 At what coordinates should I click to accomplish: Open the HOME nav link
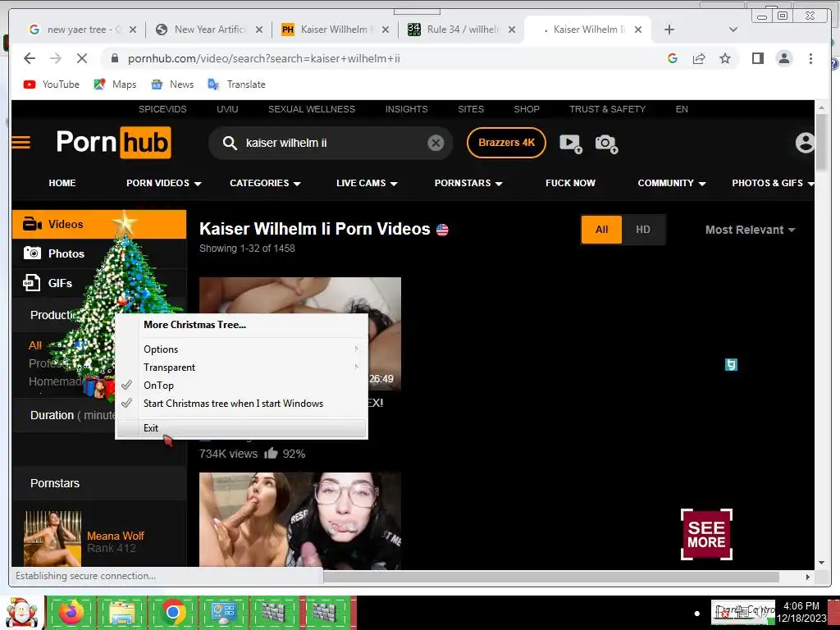point(62,183)
